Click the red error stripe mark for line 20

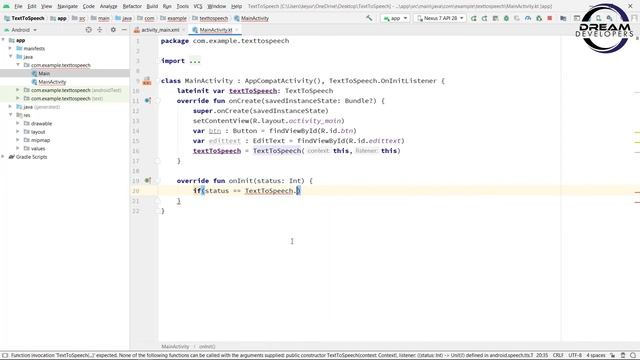coord(637,192)
